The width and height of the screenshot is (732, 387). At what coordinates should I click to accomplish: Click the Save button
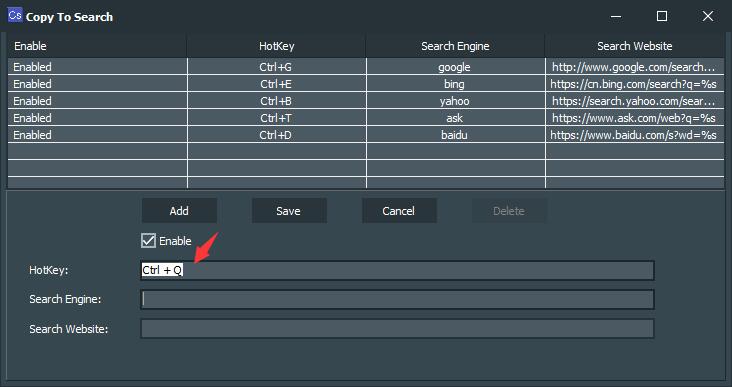289,211
